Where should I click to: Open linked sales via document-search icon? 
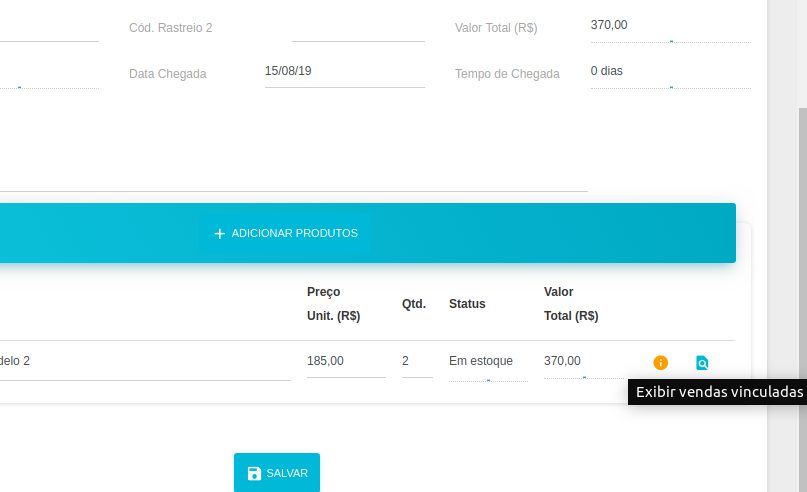702,363
